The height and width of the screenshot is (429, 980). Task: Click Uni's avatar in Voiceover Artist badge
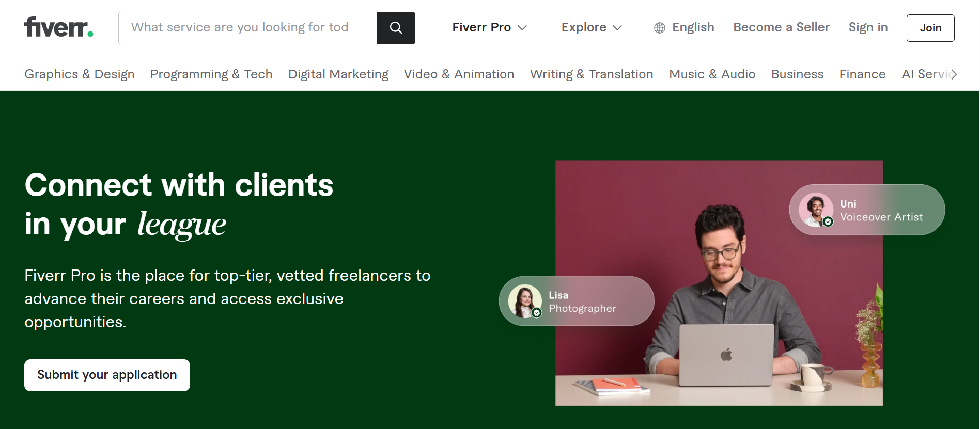click(x=816, y=210)
